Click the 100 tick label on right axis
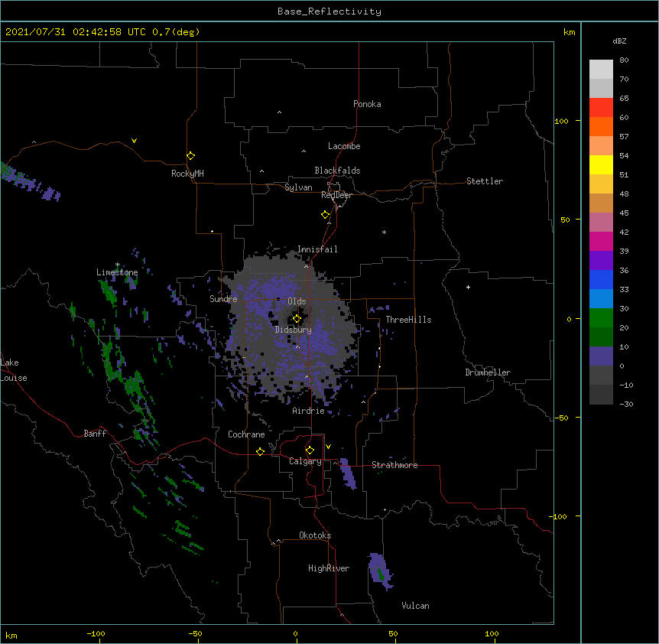 click(x=561, y=121)
